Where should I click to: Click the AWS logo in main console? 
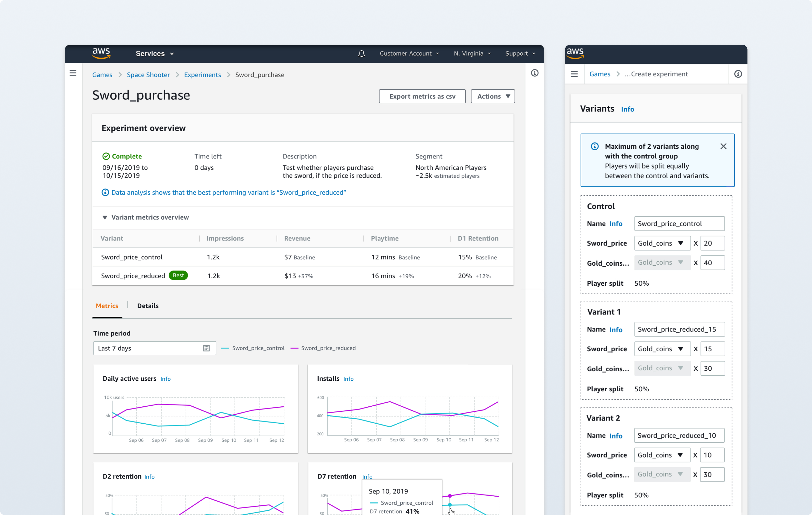coord(101,54)
